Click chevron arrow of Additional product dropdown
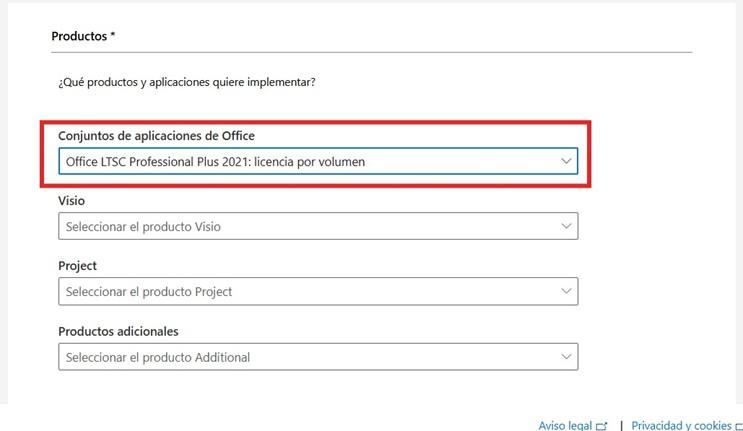This screenshot has width=743, height=431. click(x=566, y=357)
